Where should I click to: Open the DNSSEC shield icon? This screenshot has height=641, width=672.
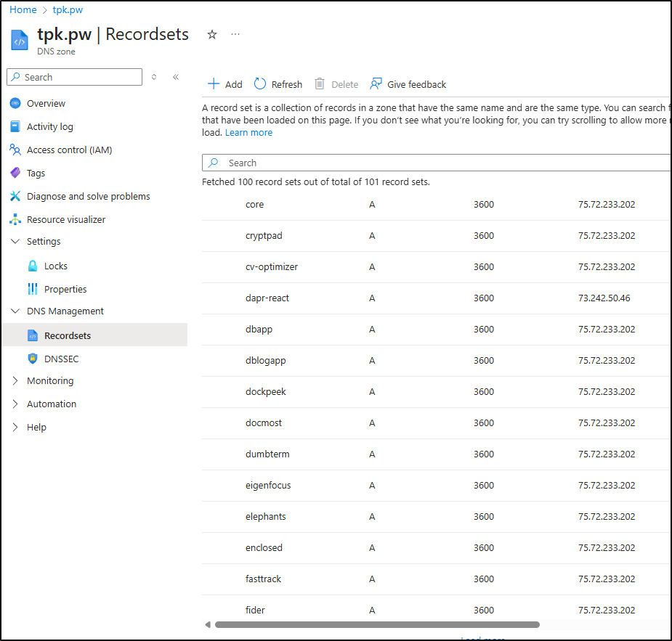coord(32,359)
